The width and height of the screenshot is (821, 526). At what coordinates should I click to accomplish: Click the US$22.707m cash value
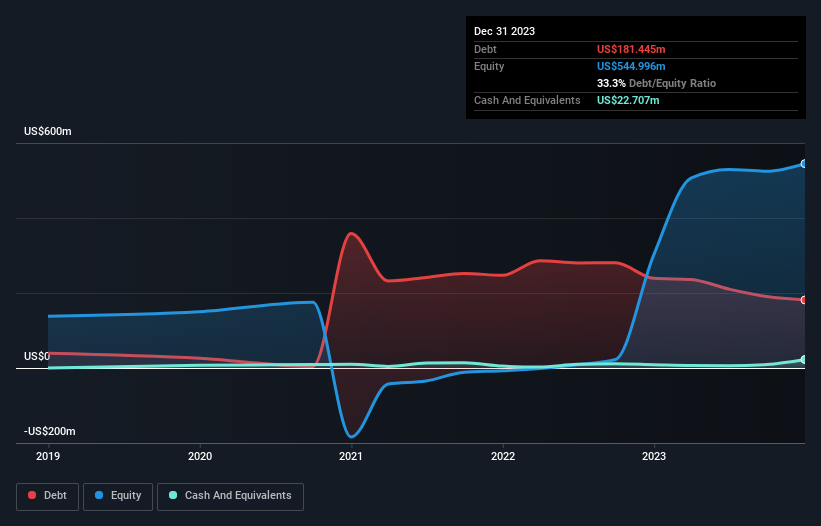click(x=628, y=100)
